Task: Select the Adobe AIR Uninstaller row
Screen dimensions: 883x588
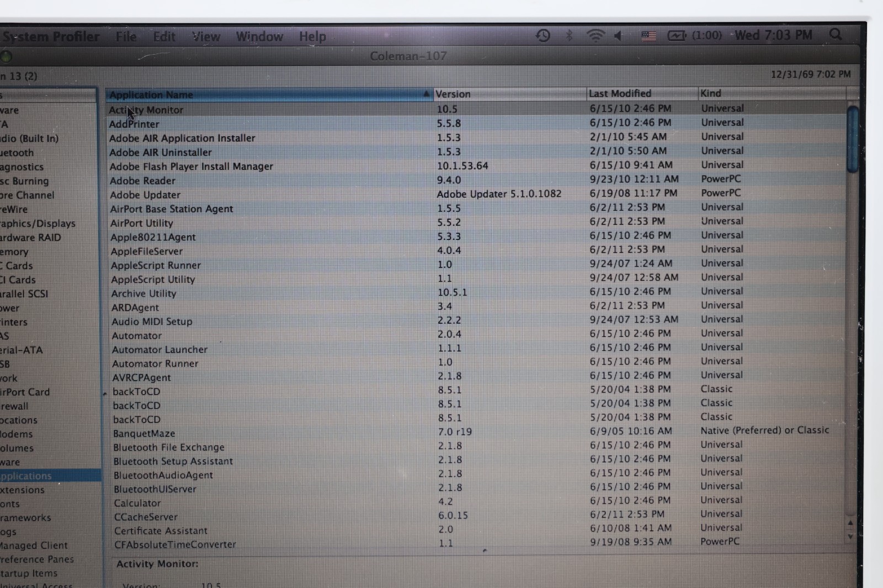Action: tap(476, 152)
